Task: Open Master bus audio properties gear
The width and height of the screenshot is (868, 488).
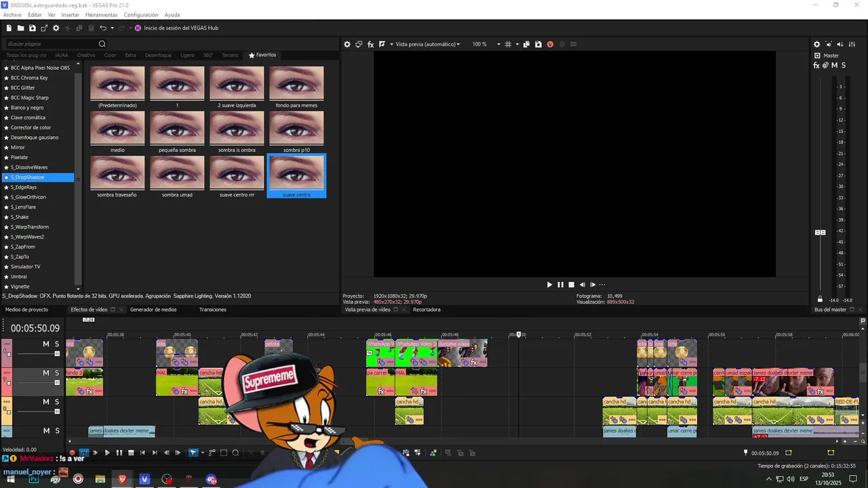Action: click(817, 44)
